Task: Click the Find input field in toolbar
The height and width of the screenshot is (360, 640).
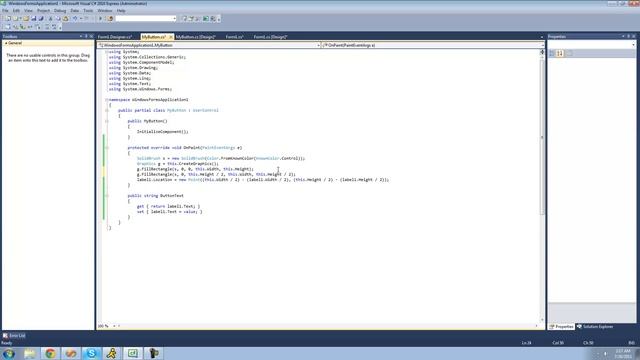Action: pos(144,18)
